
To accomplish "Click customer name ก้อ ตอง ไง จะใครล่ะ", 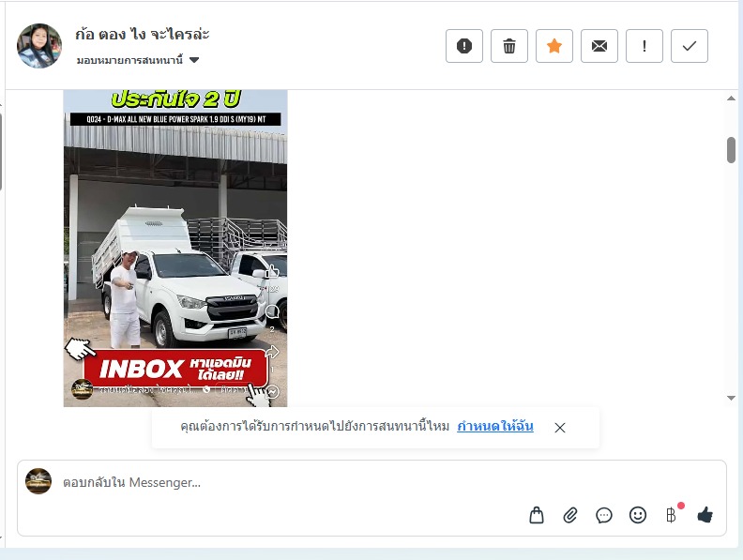I will 143,34.
